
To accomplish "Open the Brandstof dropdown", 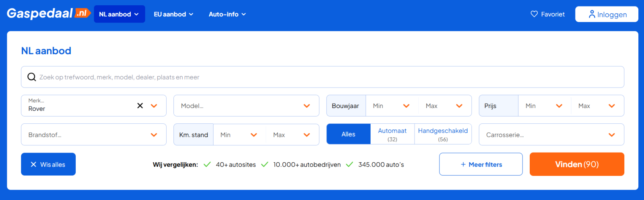I will [x=94, y=135].
